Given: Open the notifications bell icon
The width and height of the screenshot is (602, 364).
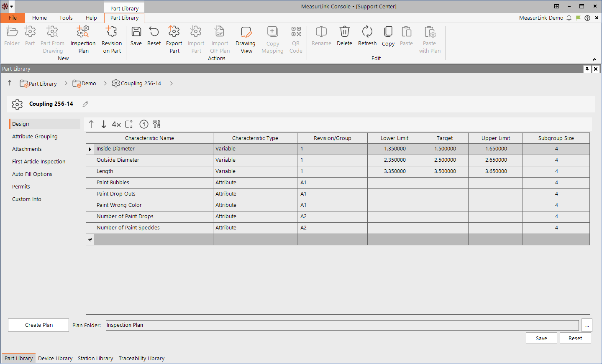Looking at the screenshot, I should pos(569,18).
